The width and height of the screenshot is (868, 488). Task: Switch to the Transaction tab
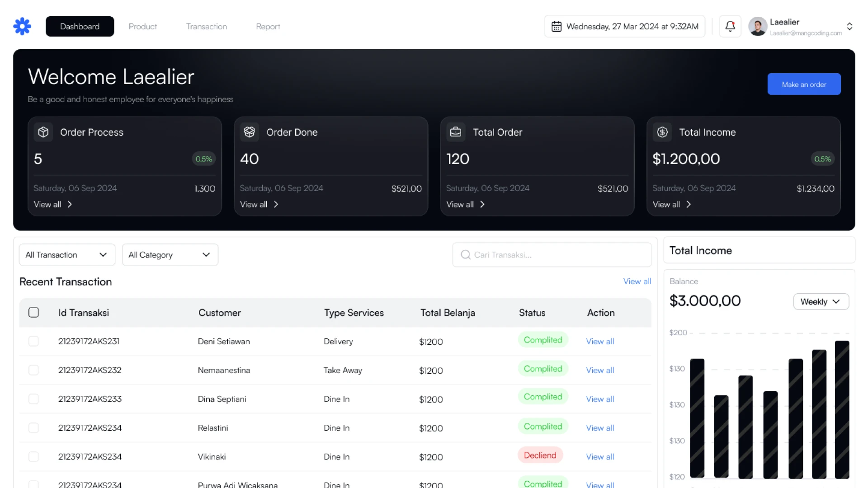tap(206, 26)
